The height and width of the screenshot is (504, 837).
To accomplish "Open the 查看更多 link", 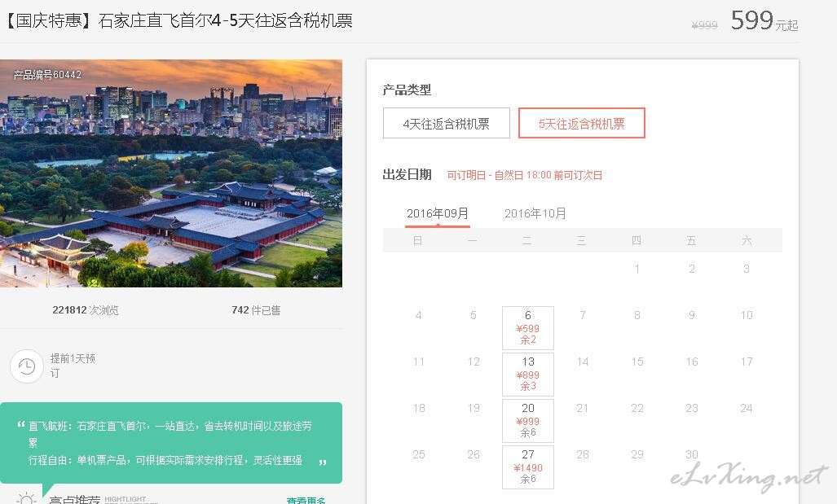I will (306, 500).
